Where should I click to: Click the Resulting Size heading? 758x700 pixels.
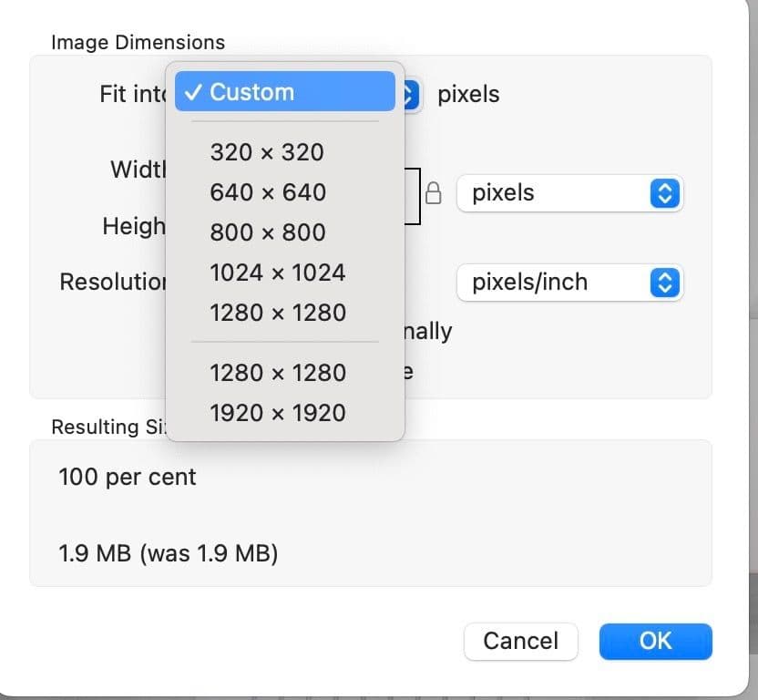(108, 427)
